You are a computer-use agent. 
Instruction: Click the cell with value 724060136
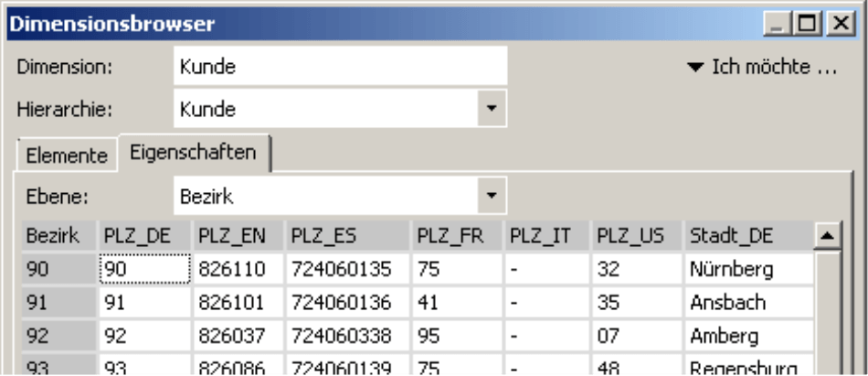[347, 302]
